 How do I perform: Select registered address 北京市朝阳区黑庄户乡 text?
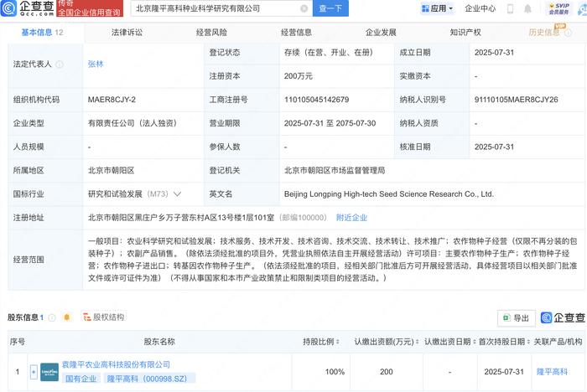tap(181, 218)
